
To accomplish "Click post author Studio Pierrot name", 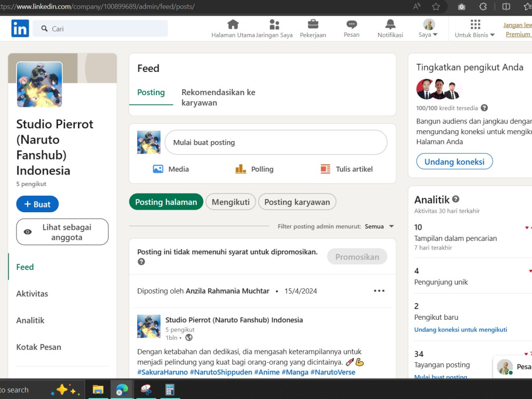I will click(234, 320).
